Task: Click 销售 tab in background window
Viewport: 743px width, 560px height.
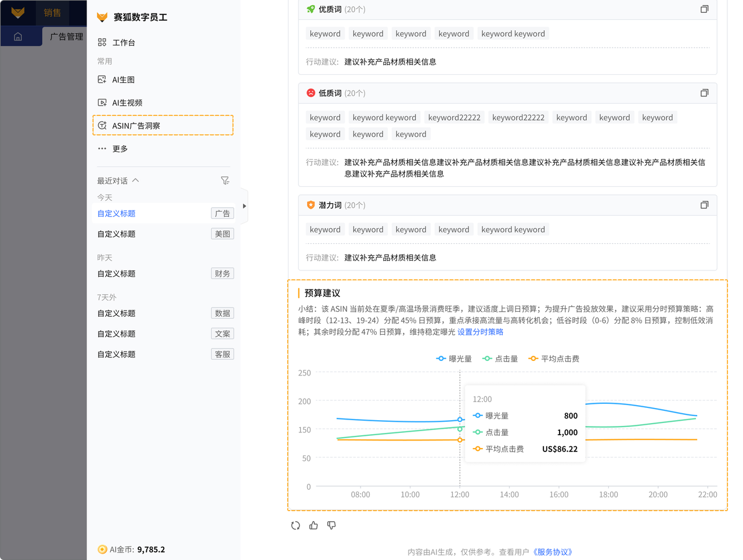Action: coord(52,12)
